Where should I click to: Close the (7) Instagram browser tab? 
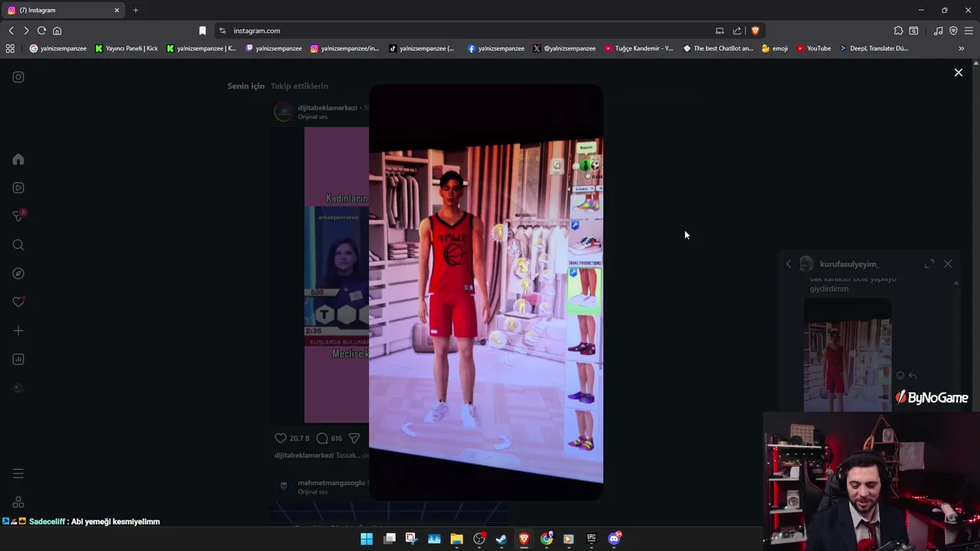[x=117, y=10]
